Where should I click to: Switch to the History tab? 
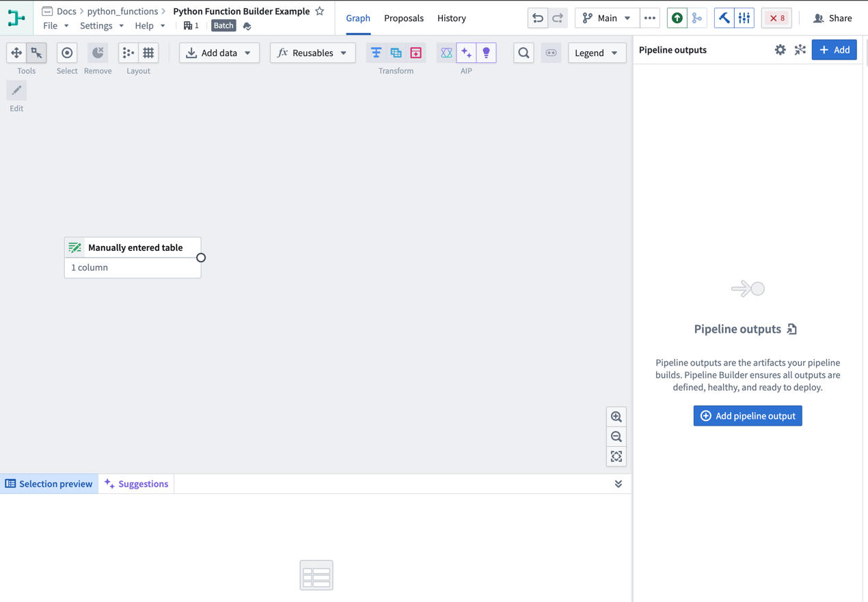pyautogui.click(x=452, y=18)
